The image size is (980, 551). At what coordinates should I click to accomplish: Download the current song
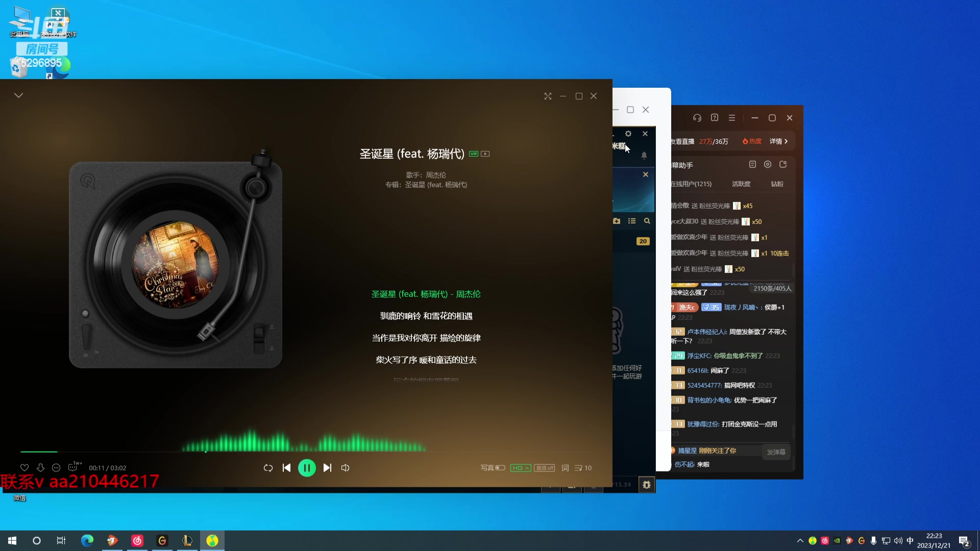tap(40, 468)
